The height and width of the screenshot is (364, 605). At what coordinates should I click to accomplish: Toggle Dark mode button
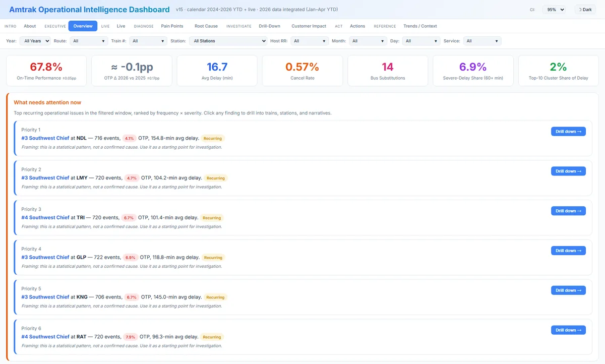(x=585, y=10)
